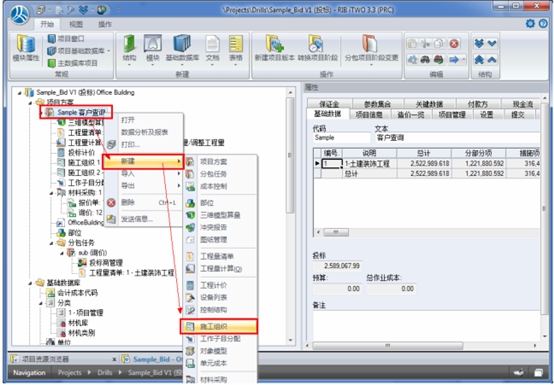This screenshot has width=554, height=385.
Task: Select 工程量清单 in the 新建 submenu
Action: (220, 256)
